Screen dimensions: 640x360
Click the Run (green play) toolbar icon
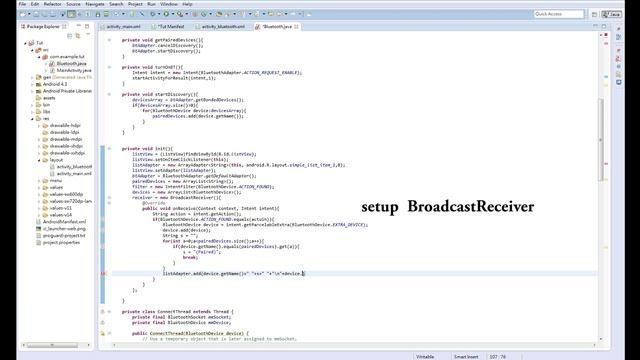(x=166, y=14)
